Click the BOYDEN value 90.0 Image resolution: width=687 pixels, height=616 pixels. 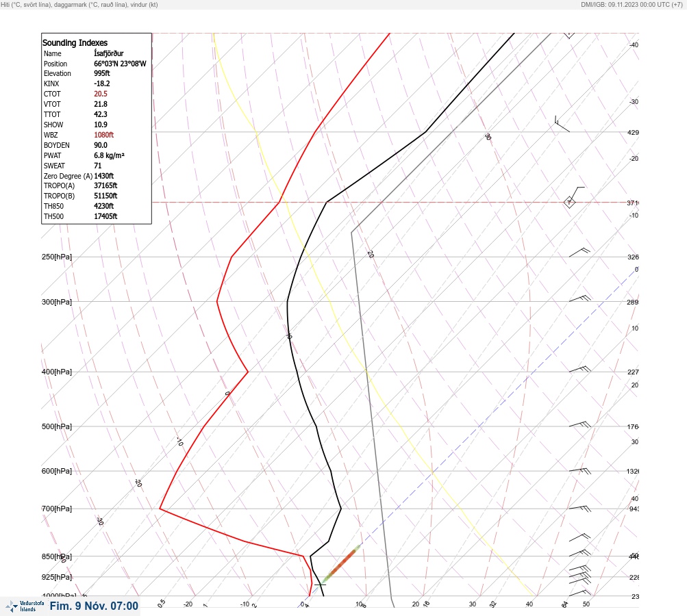point(100,145)
